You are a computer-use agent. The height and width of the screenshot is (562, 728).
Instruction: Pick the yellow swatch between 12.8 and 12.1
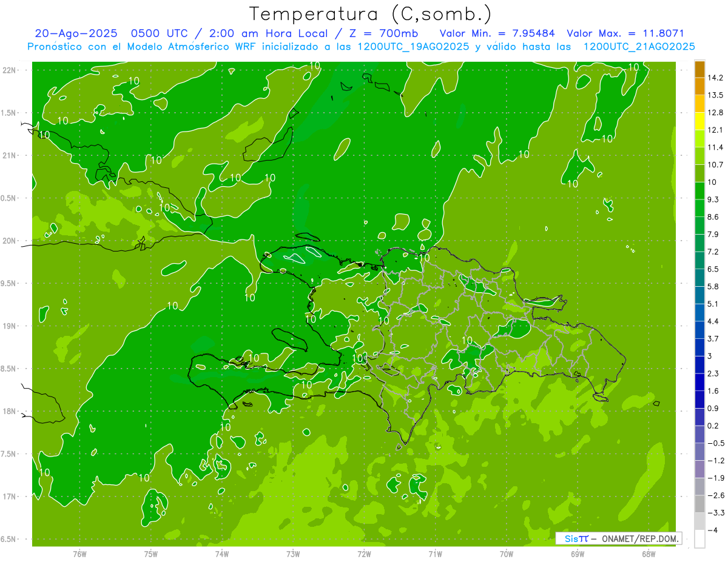click(x=699, y=121)
